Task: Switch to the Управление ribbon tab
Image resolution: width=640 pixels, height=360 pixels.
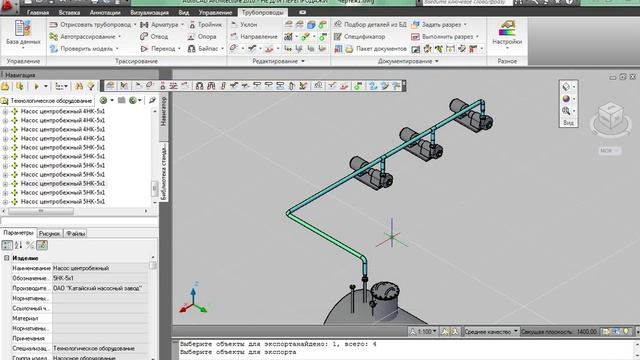Action: coord(215,12)
